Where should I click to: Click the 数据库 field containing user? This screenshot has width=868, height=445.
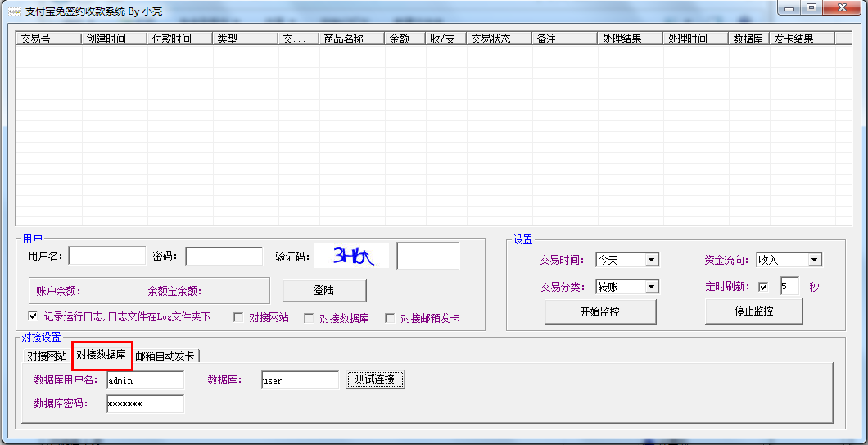300,380
